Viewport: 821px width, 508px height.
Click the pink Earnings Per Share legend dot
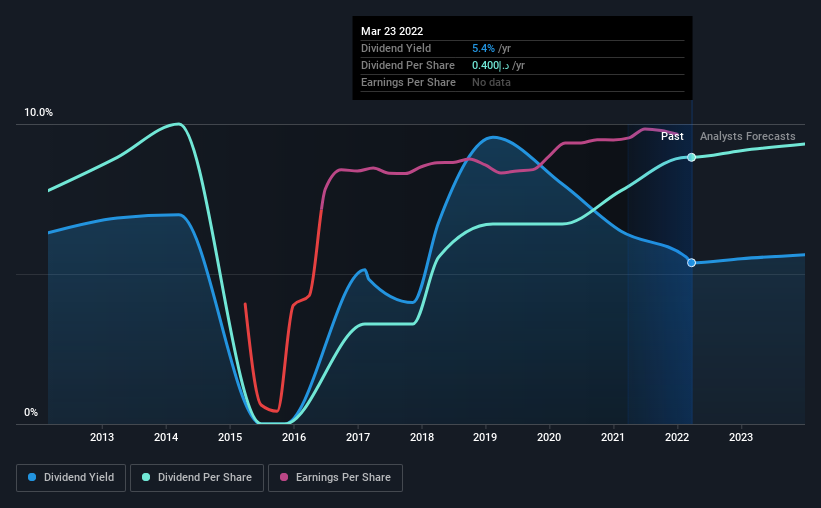(284, 477)
